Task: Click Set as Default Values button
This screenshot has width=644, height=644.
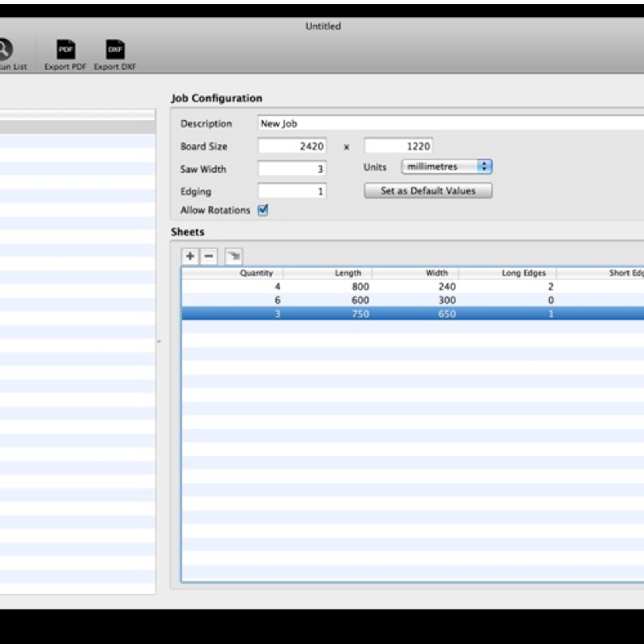Action: point(428,191)
